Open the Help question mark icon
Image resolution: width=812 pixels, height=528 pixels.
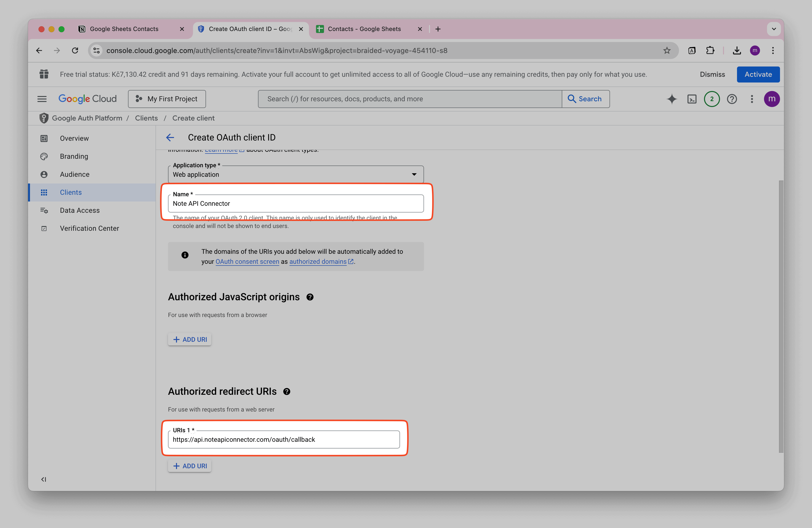coord(732,99)
